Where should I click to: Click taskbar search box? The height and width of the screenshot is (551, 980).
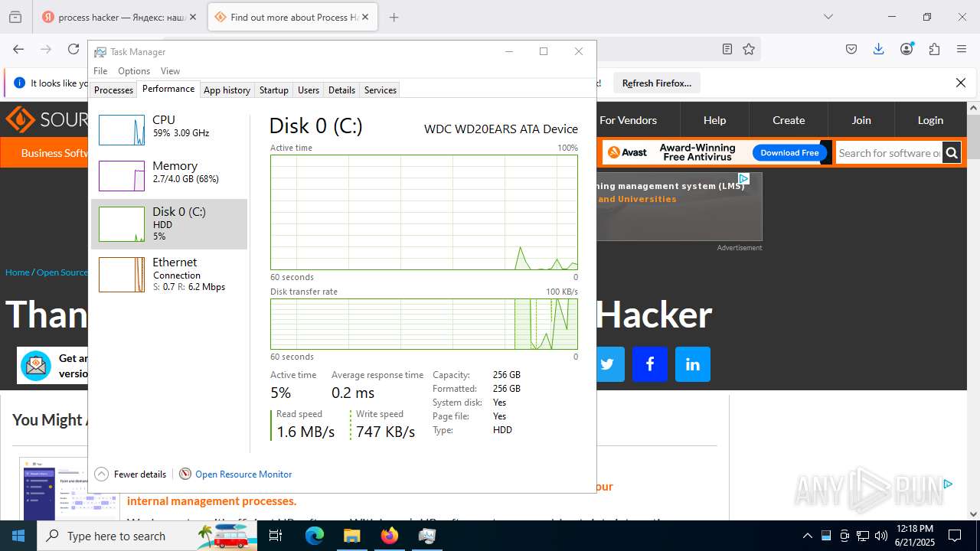click(147, 536)
